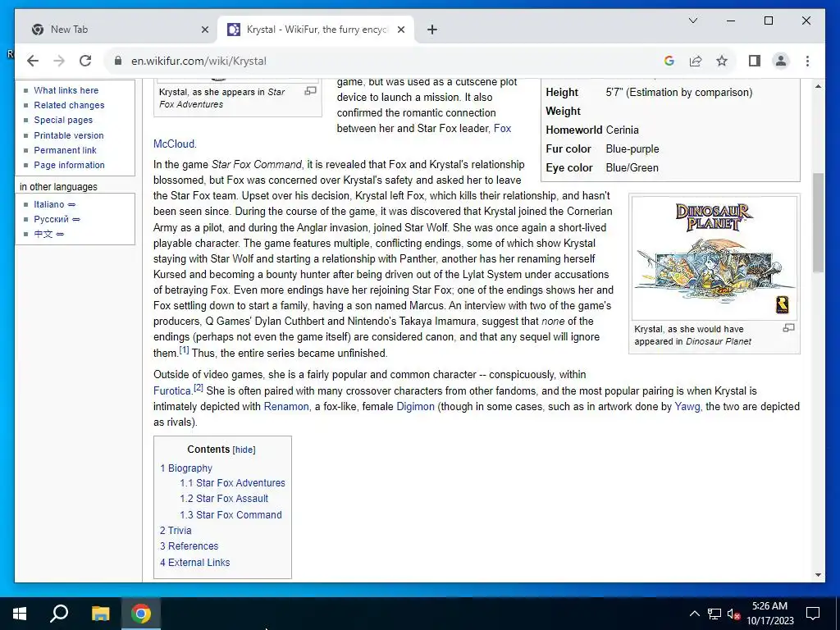Viewport: 840px width, 630px height.
Task: Open reference footnote [1]
Action: point(185,350)
